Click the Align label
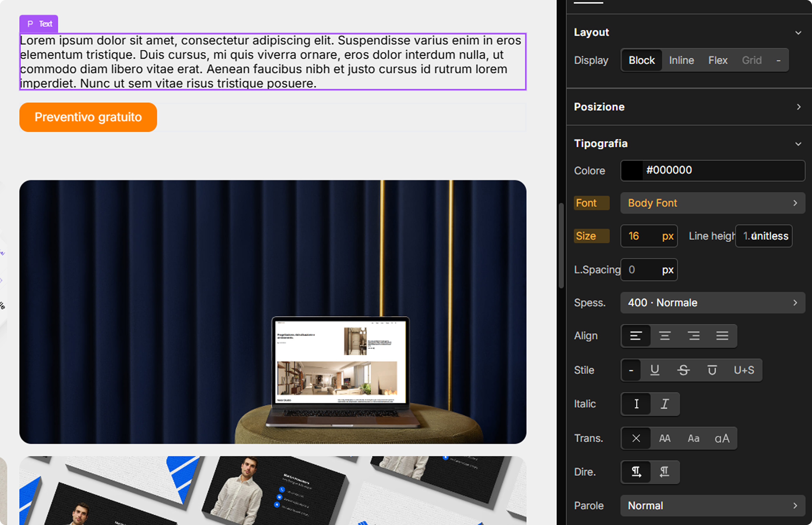The width and height of the screenshot is (812, 525). coord(586,336)
